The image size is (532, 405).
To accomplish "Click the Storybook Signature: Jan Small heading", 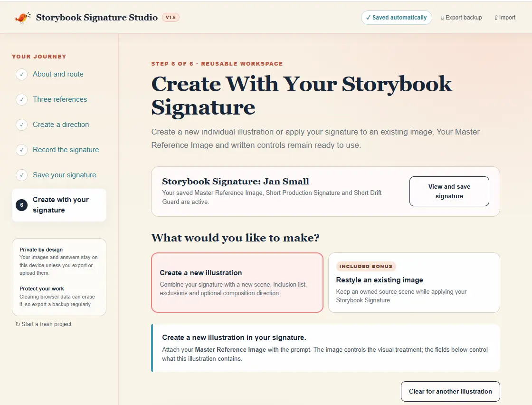I will pos(236,181).
